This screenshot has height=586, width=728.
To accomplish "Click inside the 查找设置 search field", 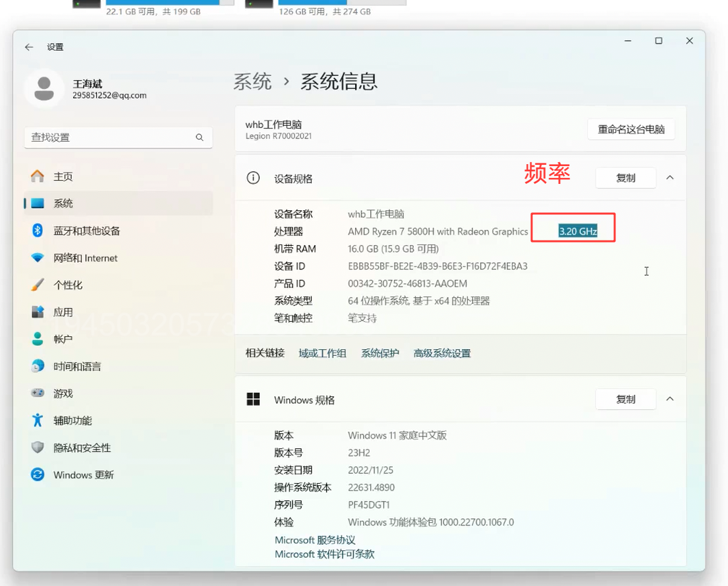I will (119, 138).
